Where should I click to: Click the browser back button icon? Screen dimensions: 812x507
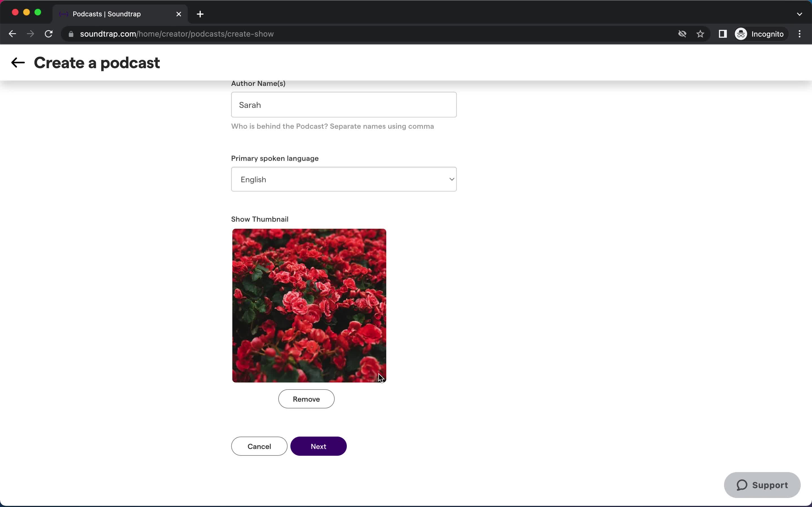(12, 34)
